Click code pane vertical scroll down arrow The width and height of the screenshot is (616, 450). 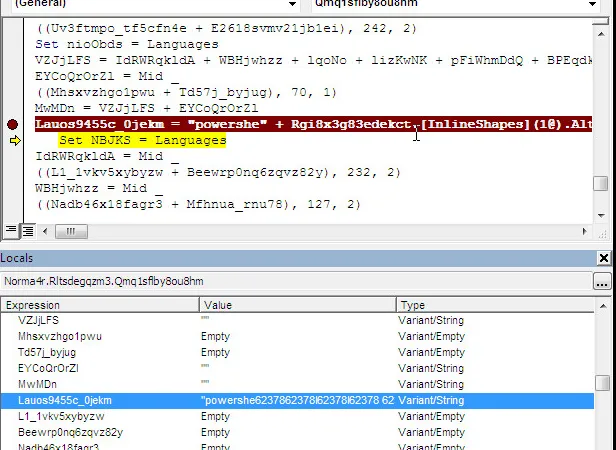[x=601, y=215]
